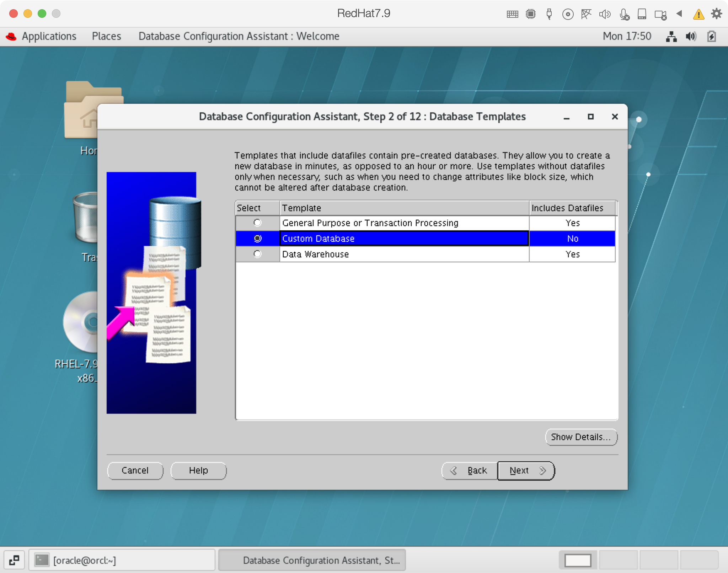Viewport: 728px width, 573px height.
Task: Click the battery power icon in panel
Action: point(711,36)
